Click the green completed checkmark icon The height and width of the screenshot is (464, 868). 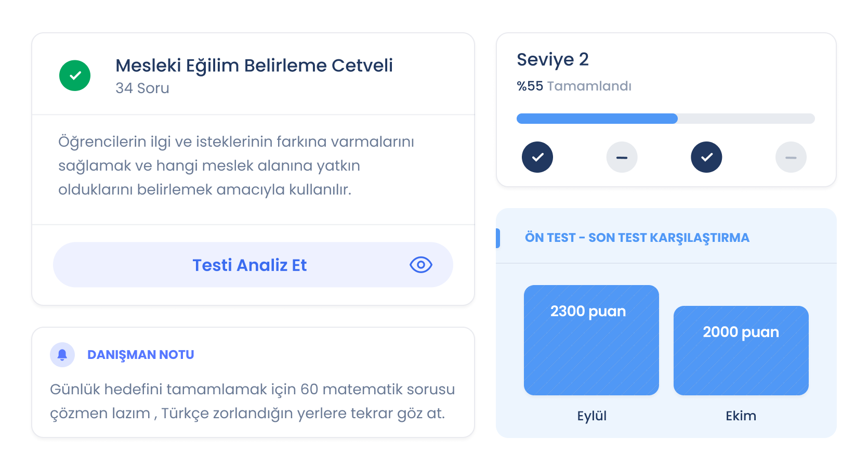75,75
